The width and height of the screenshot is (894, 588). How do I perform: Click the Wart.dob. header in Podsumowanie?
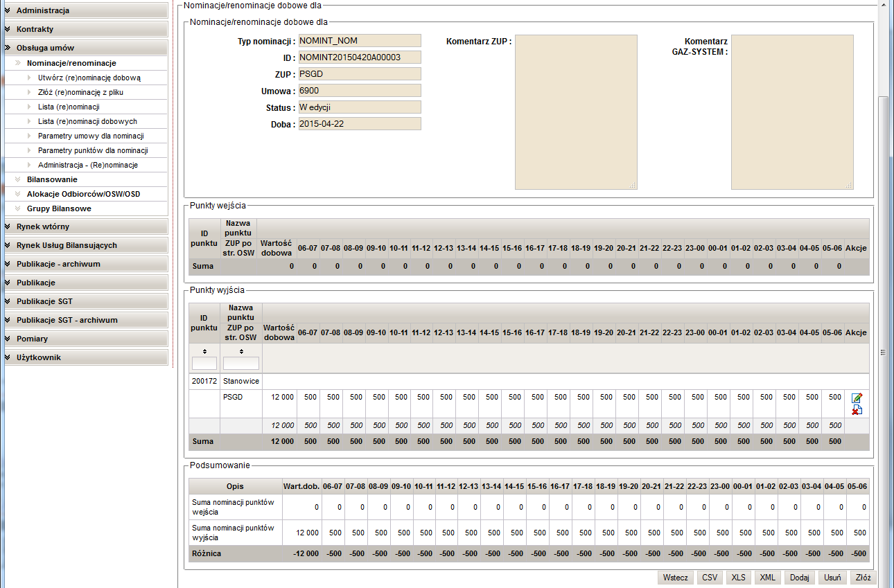tap(301, 486)
